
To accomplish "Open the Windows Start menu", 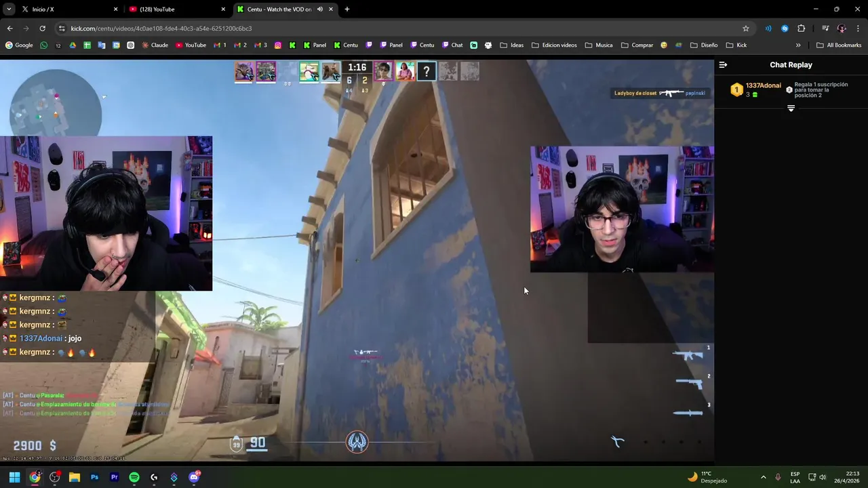I will pyautogui.click(x=14, y=477).
